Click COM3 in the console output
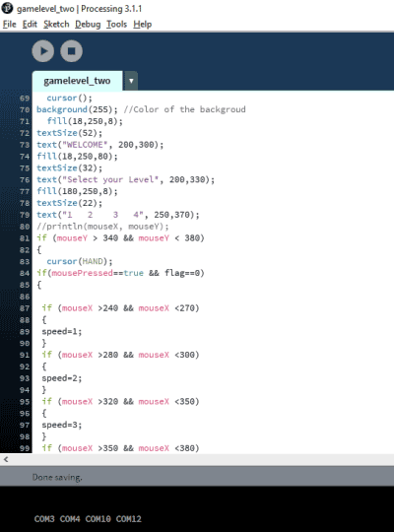Viewport: 394px width, 532px height. click(x=44, y=519)
